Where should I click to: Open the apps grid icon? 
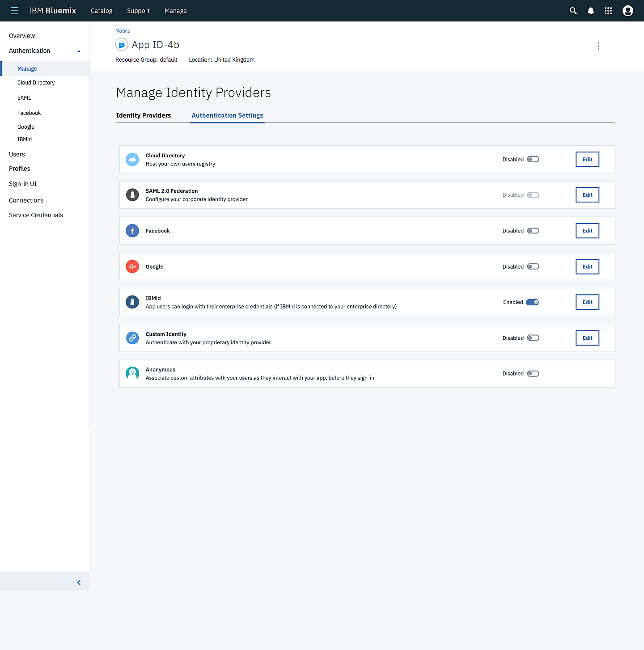click(x=608, y=11)
